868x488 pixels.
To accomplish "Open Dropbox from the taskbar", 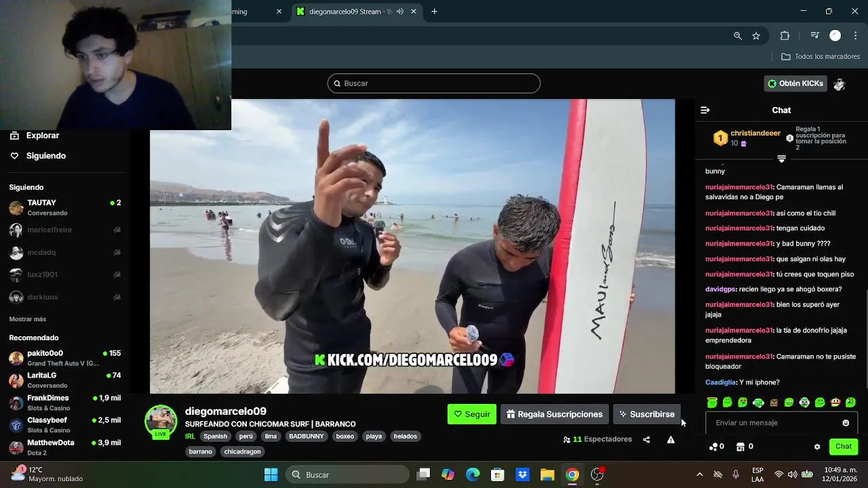I will pos(522,474).
